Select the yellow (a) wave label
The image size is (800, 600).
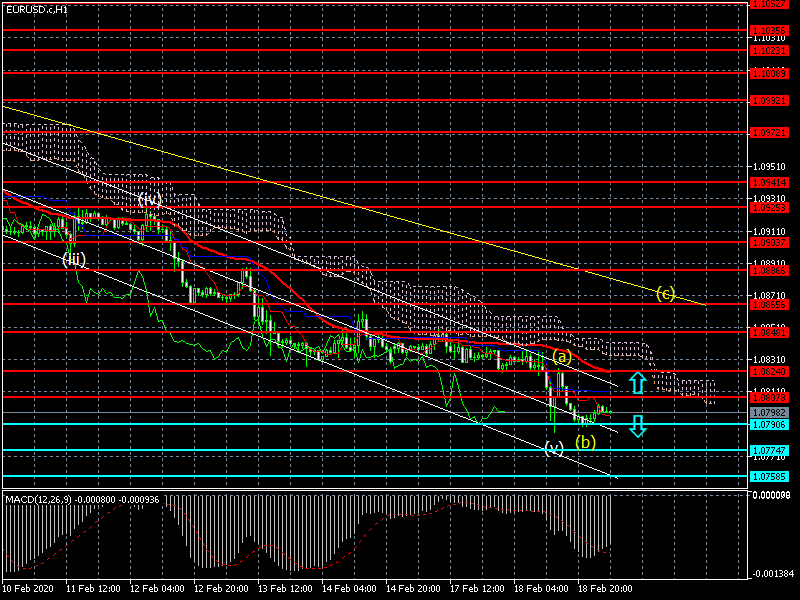(x=562, y=357)
